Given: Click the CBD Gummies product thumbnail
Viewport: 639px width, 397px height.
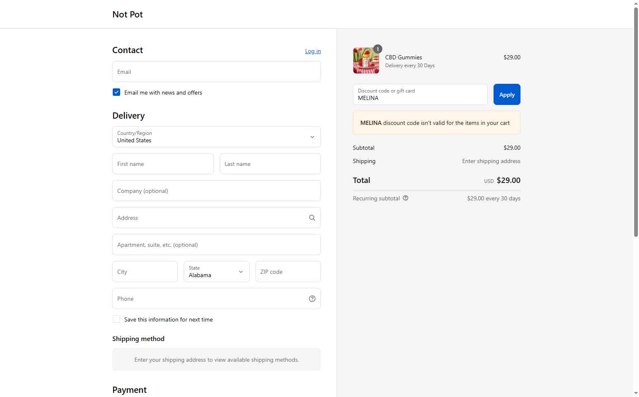Looking at the screenshot, I should pyautogui.click(x=366, y=60).
